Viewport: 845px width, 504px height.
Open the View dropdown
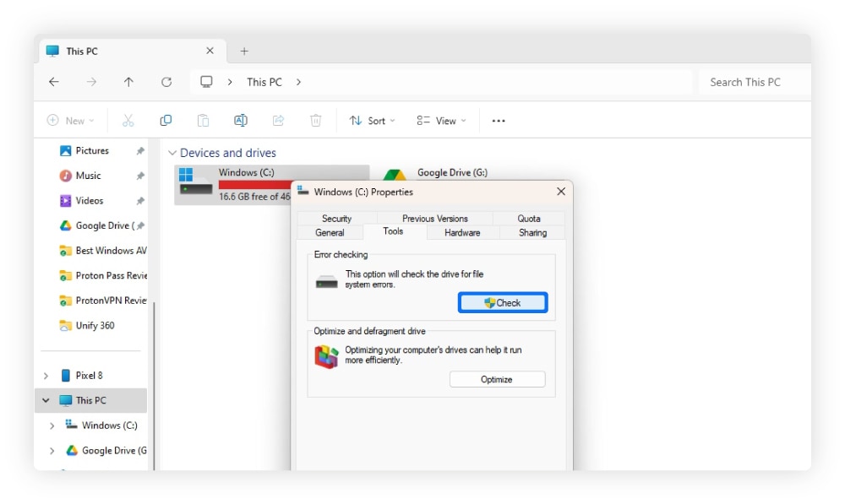(441, 121)
